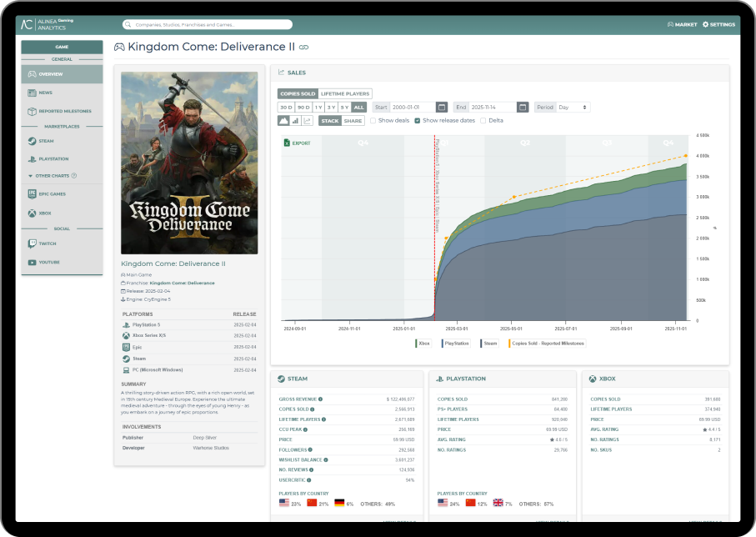Switch chart to bar view icon
The image size is (756, 537).
pos(295,121)
